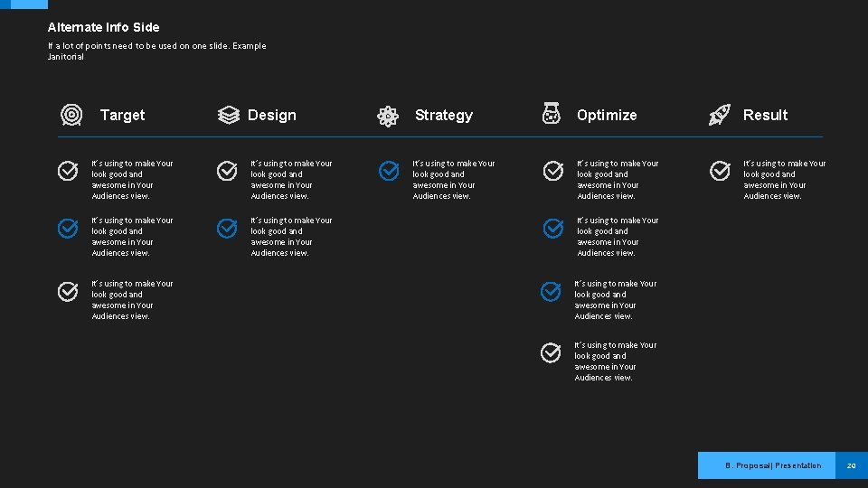Viewport: 868px width, 488px height.
Task: Click the blue checkmark under Strategy
Action: (388, 171)
